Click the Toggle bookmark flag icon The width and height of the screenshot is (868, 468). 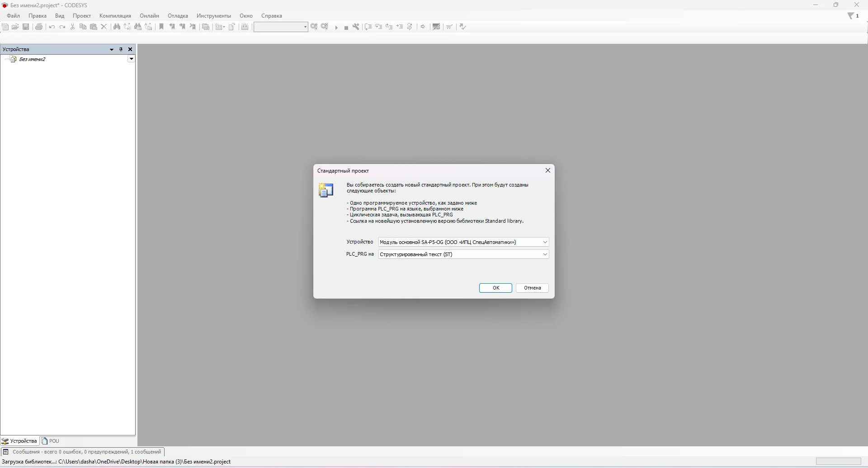[x=161, y=27]
